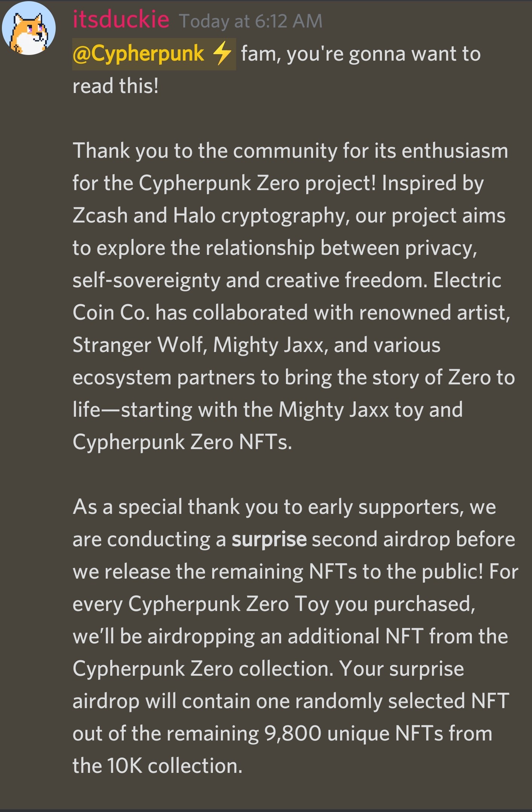Click the word Zcash in the message

(x=100, y=216)
